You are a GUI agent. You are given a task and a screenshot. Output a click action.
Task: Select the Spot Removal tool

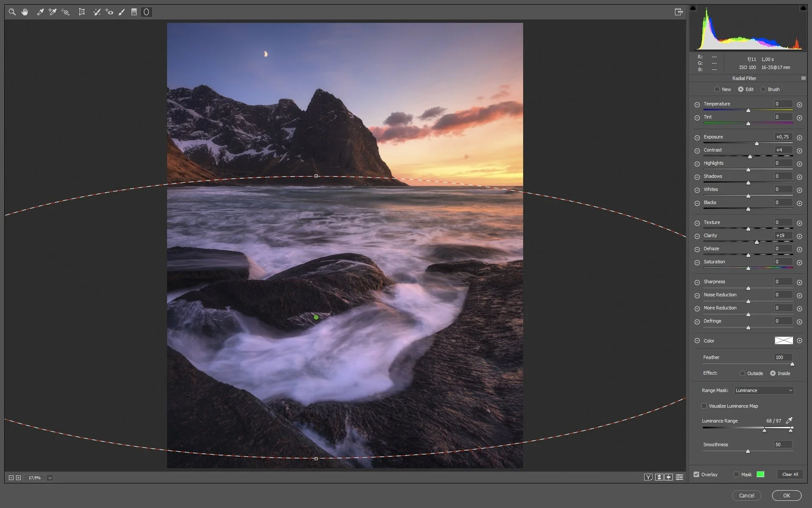click(x=97, y=12)
